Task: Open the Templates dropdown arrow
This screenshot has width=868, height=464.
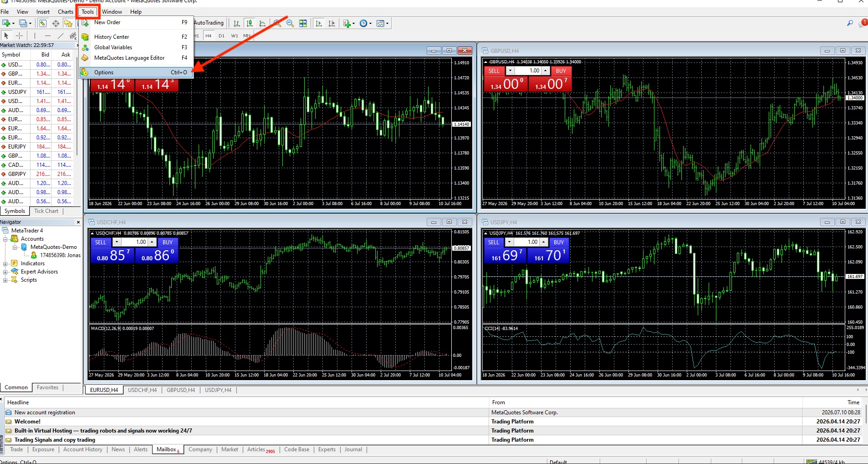Action: [388, 23]
